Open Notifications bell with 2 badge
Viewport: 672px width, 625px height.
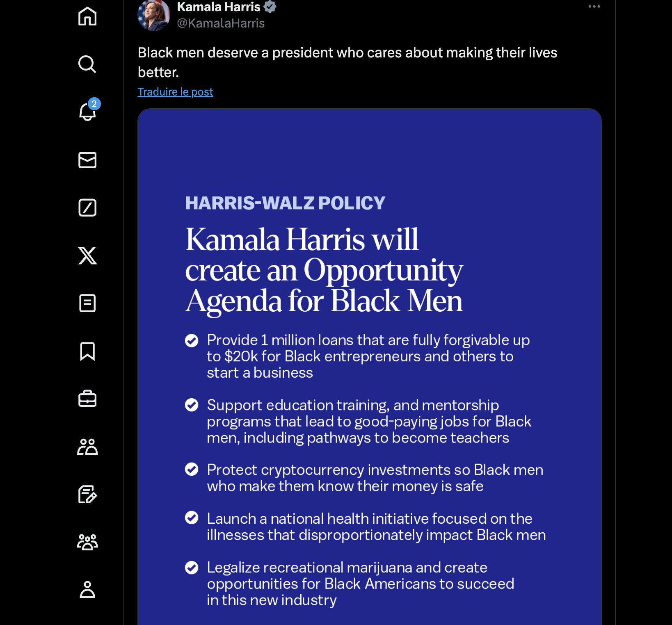88,111
